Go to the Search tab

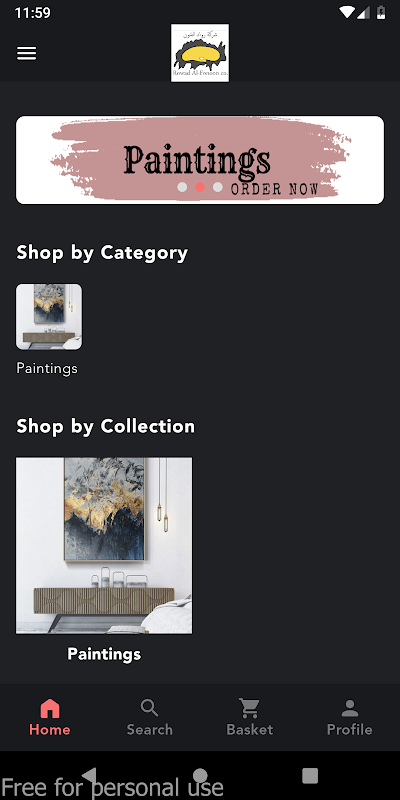click(149, 717)
